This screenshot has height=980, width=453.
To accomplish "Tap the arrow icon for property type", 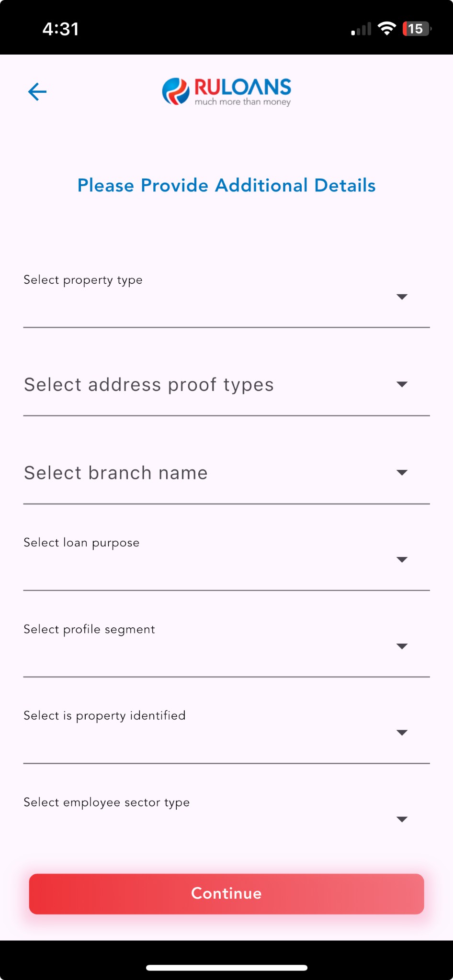I will click(402, 297).
